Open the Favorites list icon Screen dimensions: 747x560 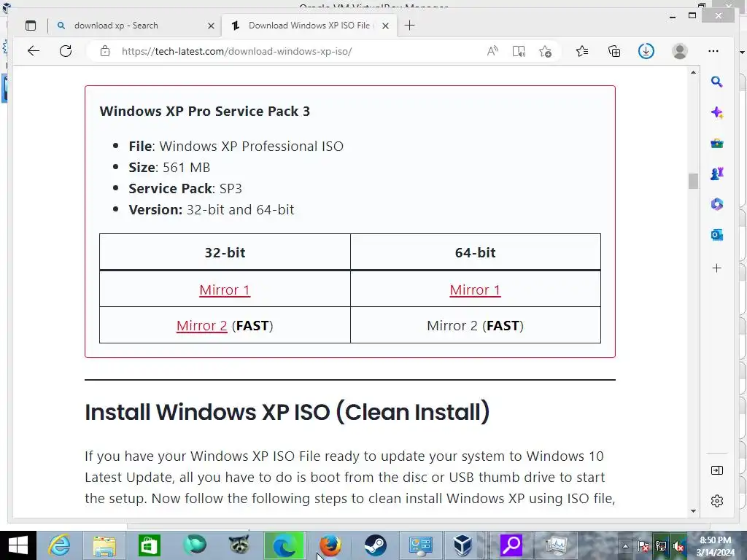[582, 51]
